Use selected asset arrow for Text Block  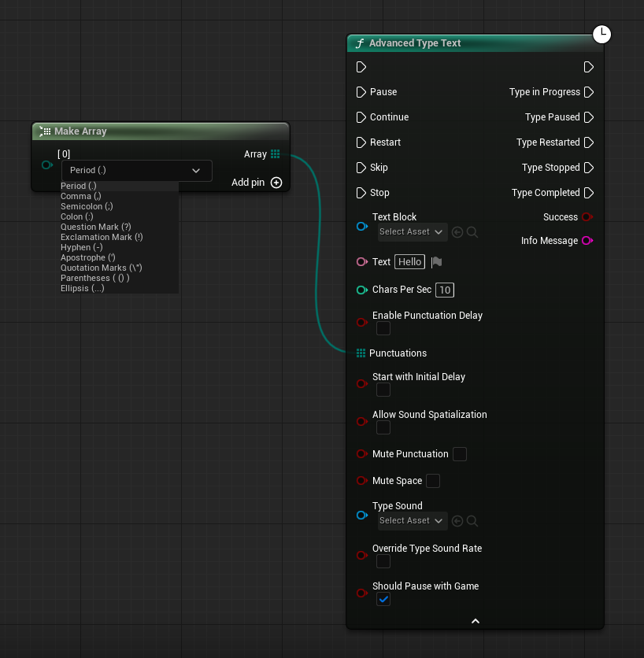tap(457, 232)
